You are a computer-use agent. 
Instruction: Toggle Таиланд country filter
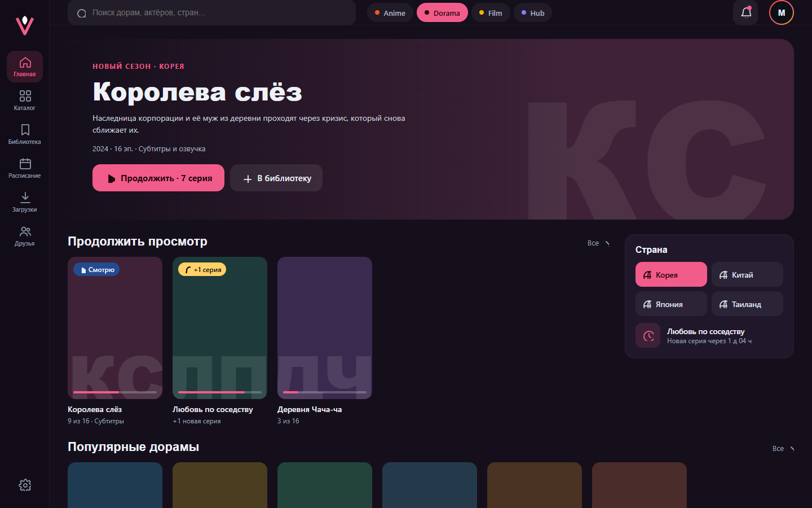click(x=747, y=304)
